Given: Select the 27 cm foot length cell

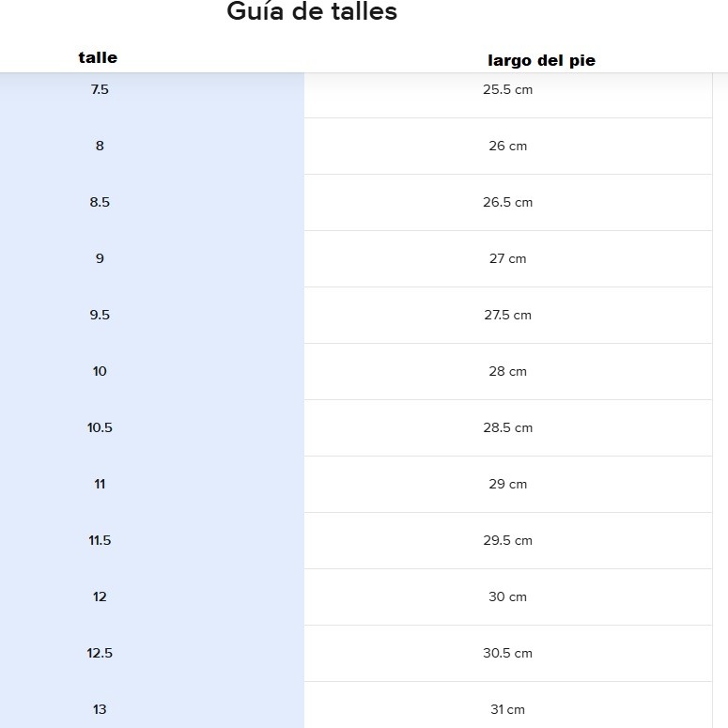Looking at the screenshot, I should tap(507, 258).
